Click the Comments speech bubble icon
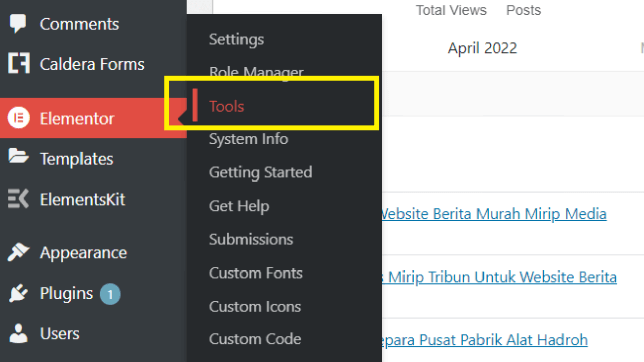The width and height of the screenshot is (644, 362). point(18,24)
